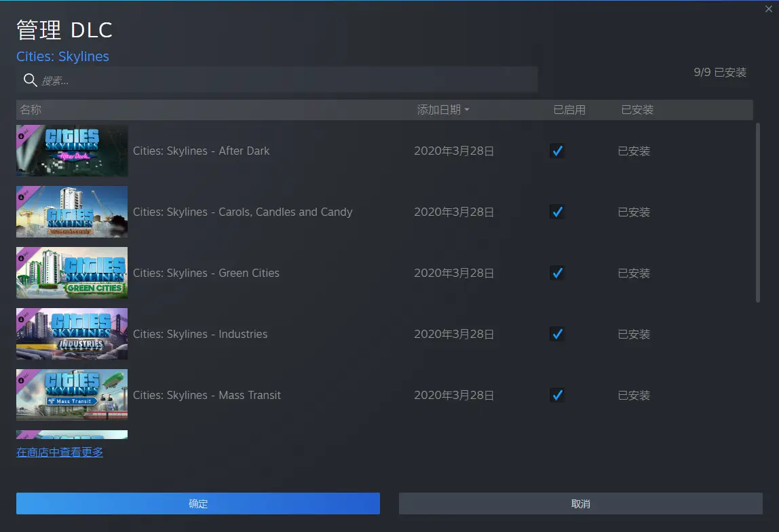The image size is (779, 532).
Task: Click Green Cities' 2020年3月28日 date
Action: tap(454, 273)
